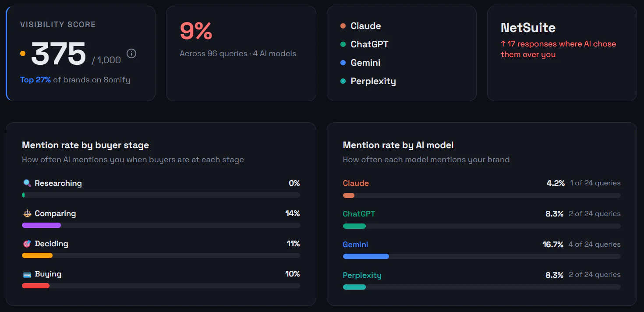The width and height of the screenshot is (644, 312).
Task: Select Perplexity in the model list
Action: 373,81
